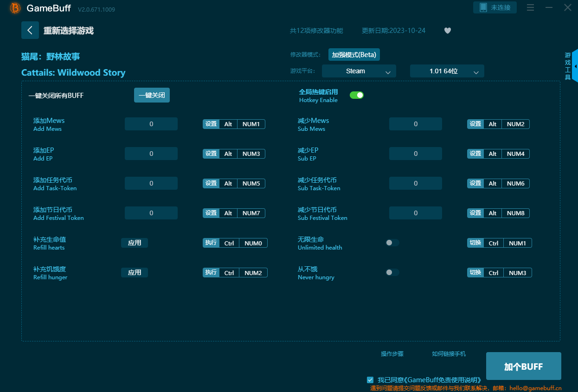Click 设置 for Add Task-Token hotkey

211,183
